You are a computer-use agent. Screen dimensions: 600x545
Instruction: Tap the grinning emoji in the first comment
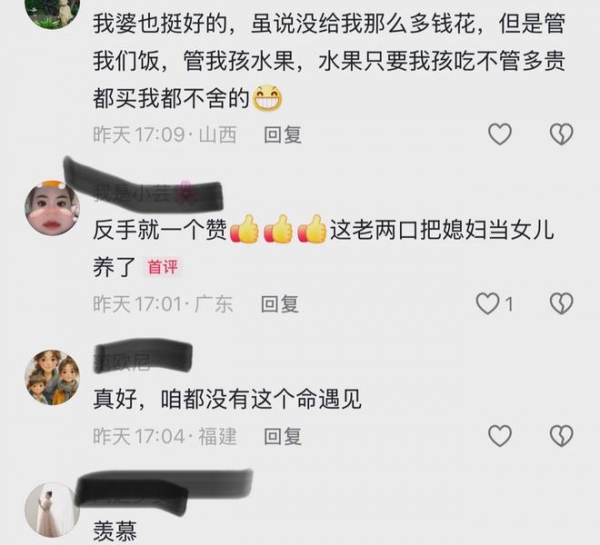pos(268,98)
